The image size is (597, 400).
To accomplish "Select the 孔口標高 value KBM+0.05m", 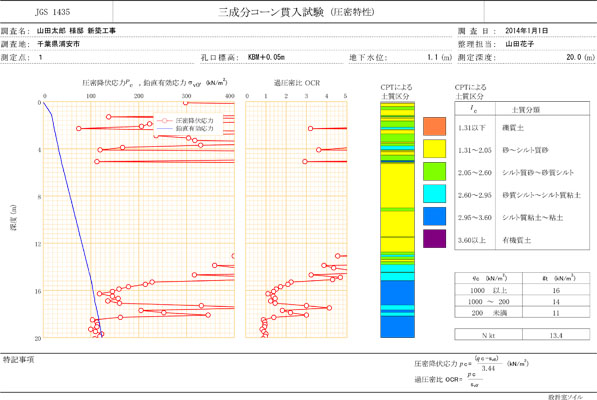I will click(x=266, y=57).
